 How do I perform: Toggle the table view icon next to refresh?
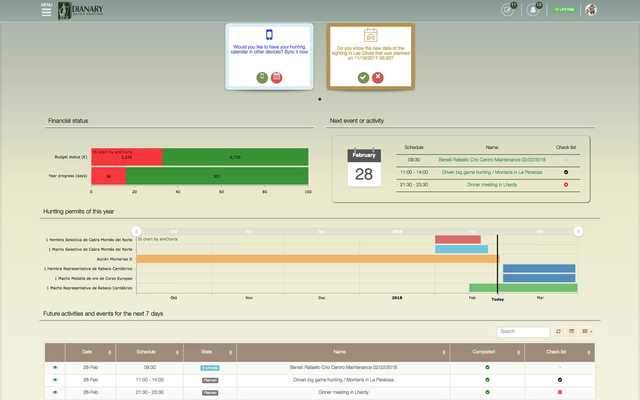[572, 331]
